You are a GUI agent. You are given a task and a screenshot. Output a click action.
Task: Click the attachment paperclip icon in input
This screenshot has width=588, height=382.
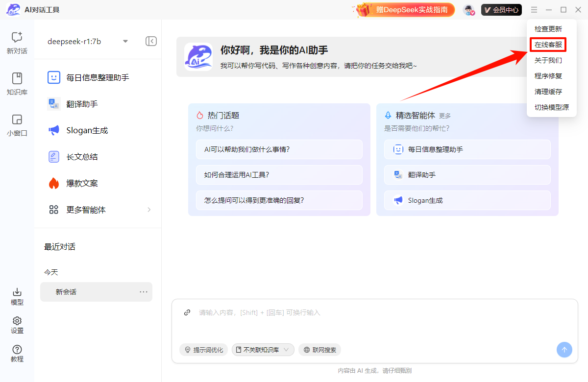click(187, 312)
